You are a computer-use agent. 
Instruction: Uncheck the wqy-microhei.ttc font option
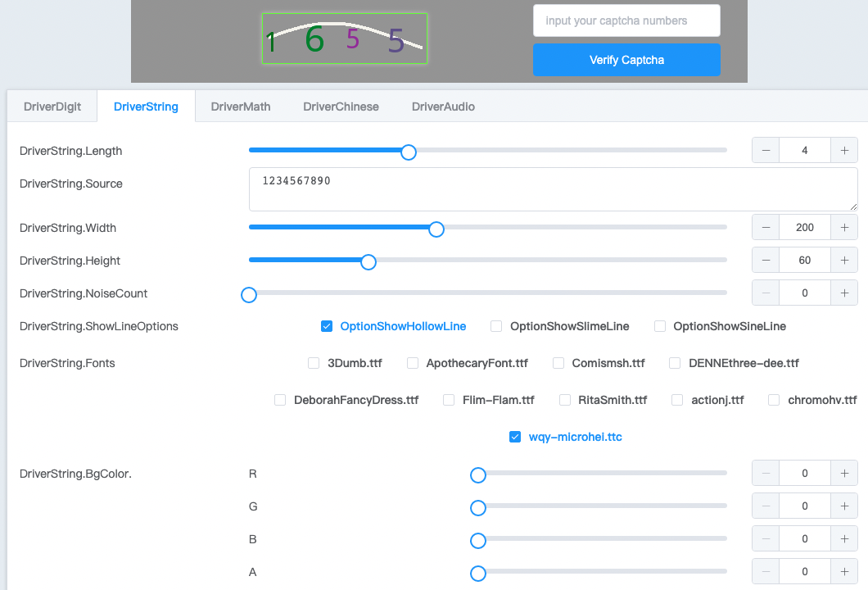[515, 437]
